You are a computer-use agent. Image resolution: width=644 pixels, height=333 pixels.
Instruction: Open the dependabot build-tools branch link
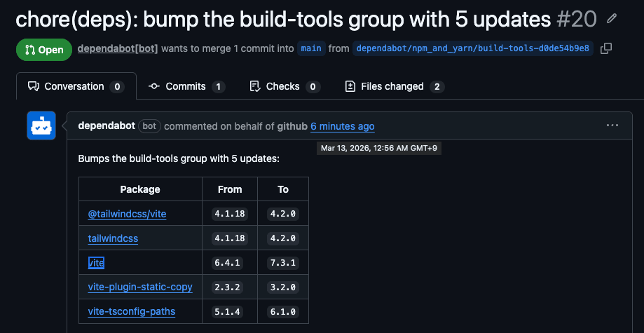pyautogui.click(x=473, y=49)
